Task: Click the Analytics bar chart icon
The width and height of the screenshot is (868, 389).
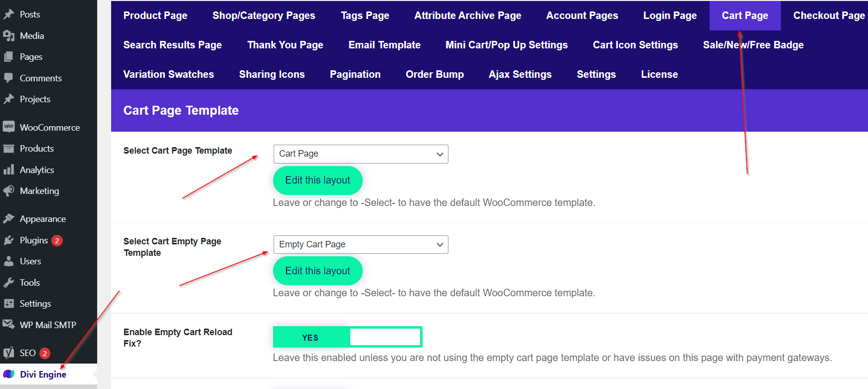Action: tap(8, 170)
